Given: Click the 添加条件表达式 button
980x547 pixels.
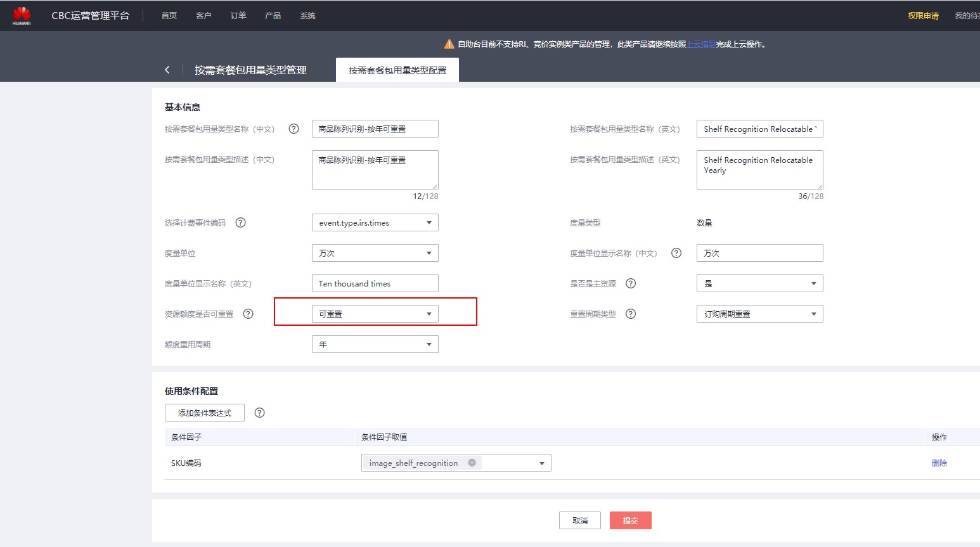Looking at the screenshot, I should point(205,413).
